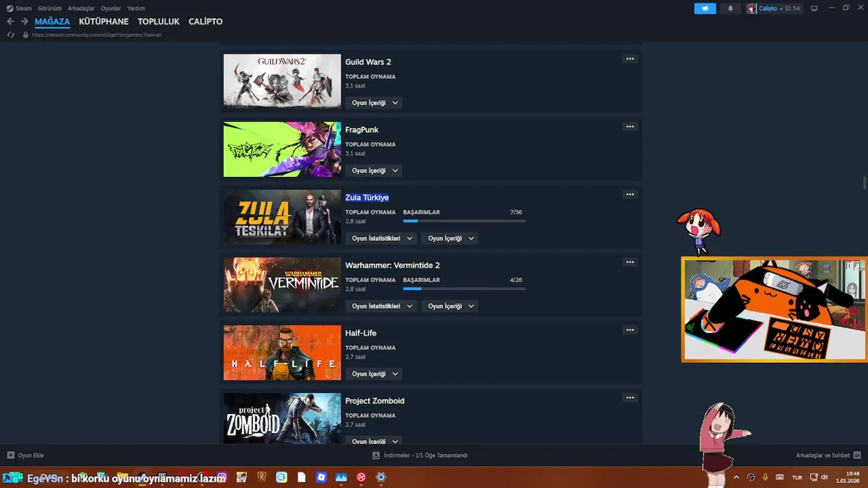Image resolution: width=868 pixels, height=488 pixels.
Task: Expand Oyun İstatistikleri dropdown for Vermintide 2
Action: pos(382,306)
